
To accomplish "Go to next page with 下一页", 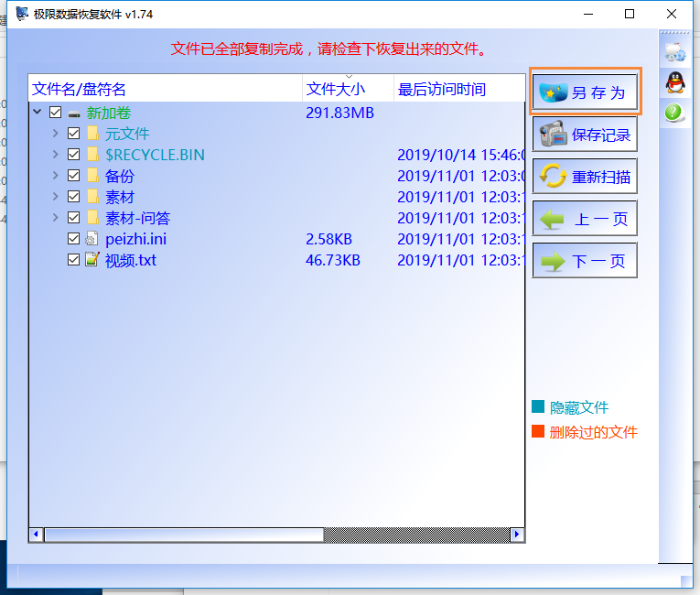I will (x=585, y=260).
